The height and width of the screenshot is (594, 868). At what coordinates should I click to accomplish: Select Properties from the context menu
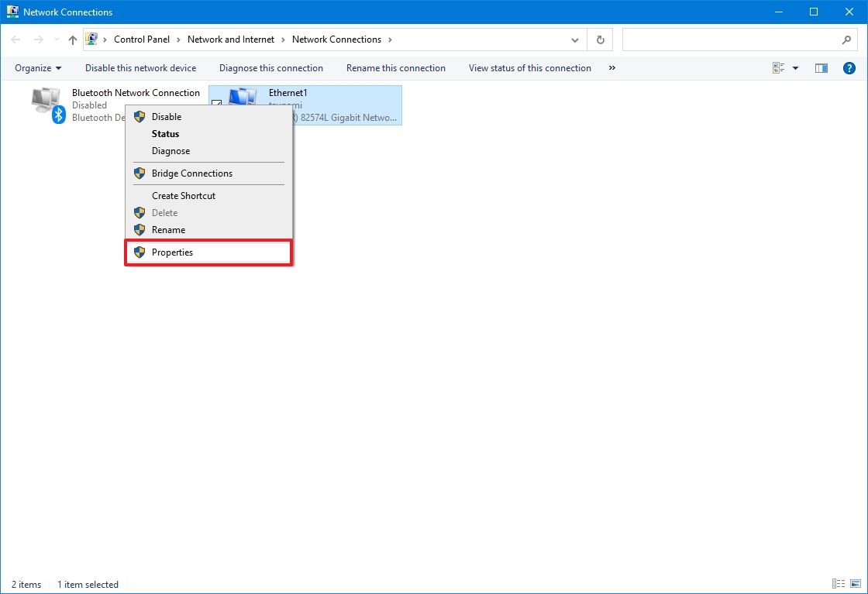tap(172, 252)
